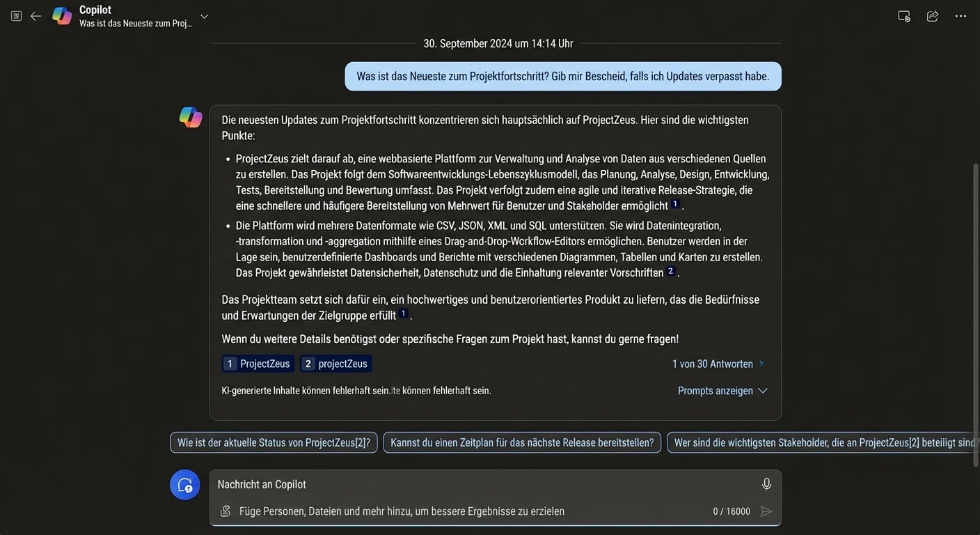This screenshot has width=980, height=535.
Task: Open the chat title dropdown chevron
Action: [204, 17]
